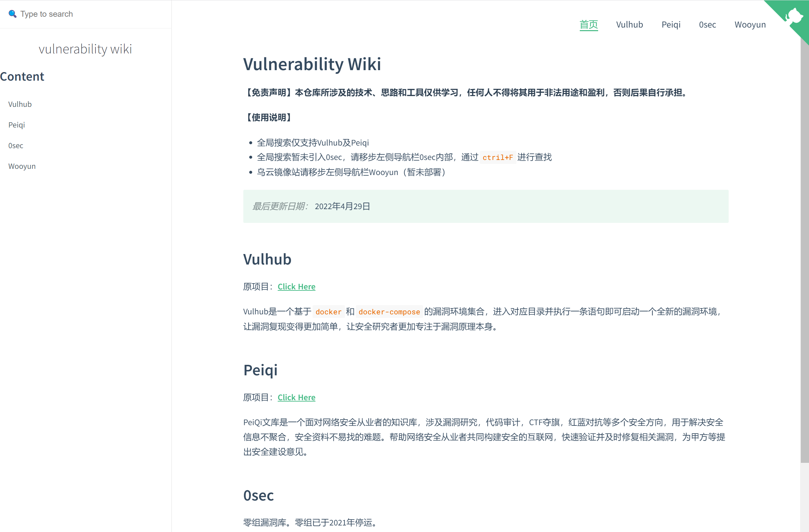Click the GitHub octocat corner icon
The width and height of the screenshot is (809, 532).
(x=795, y=15)
